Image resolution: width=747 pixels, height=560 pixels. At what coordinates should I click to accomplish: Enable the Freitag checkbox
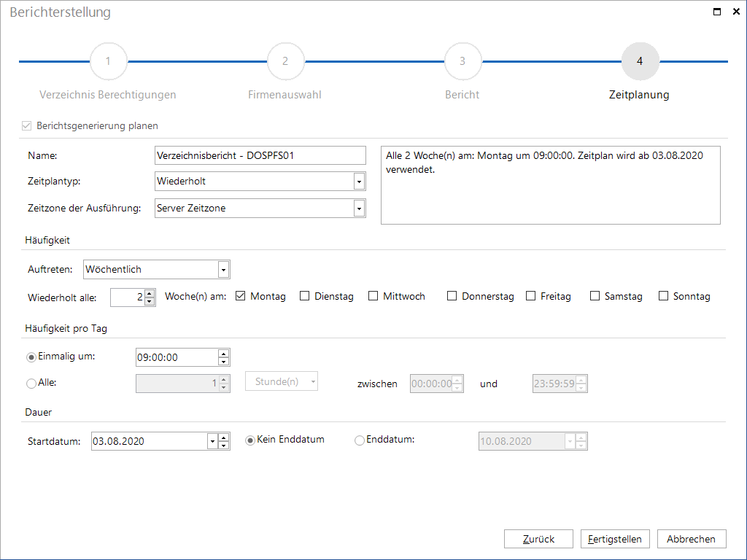pyautogui.click(x=531, y=296)
